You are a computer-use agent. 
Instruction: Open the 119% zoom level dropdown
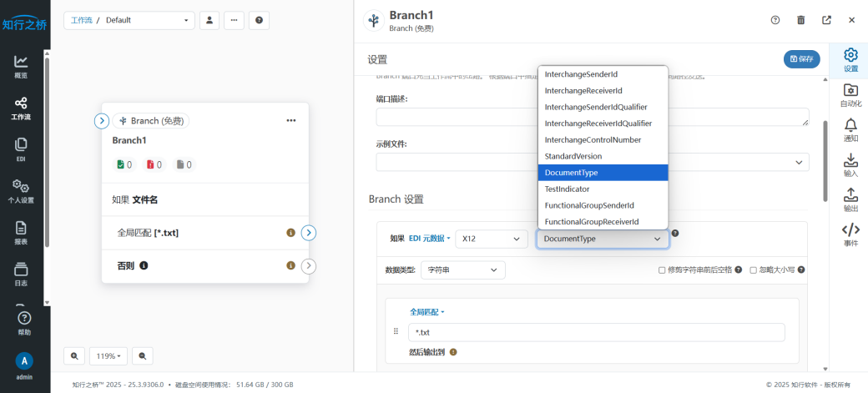pos(108,356)
